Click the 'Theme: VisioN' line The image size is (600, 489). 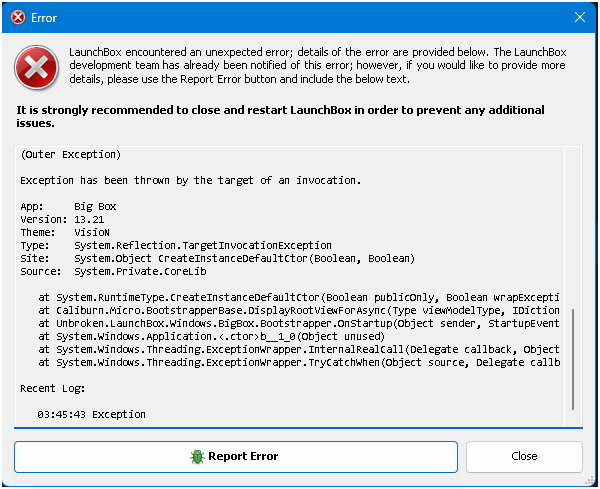pos(65,233)
